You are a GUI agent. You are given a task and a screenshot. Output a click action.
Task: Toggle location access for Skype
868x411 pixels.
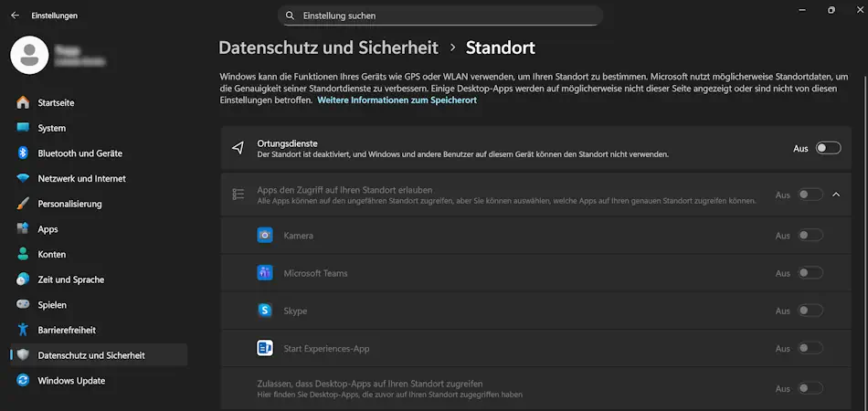pyautogui.click(x=810, y=311)
